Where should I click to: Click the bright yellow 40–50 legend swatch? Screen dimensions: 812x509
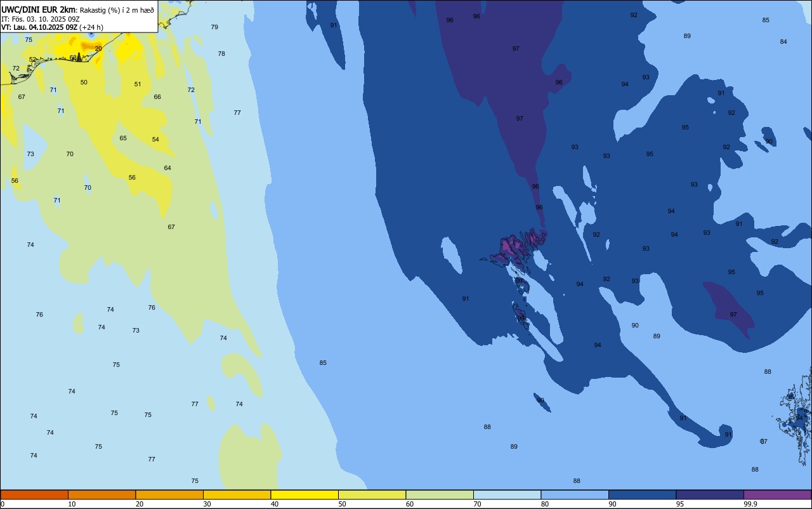click(x=304, y=494)
